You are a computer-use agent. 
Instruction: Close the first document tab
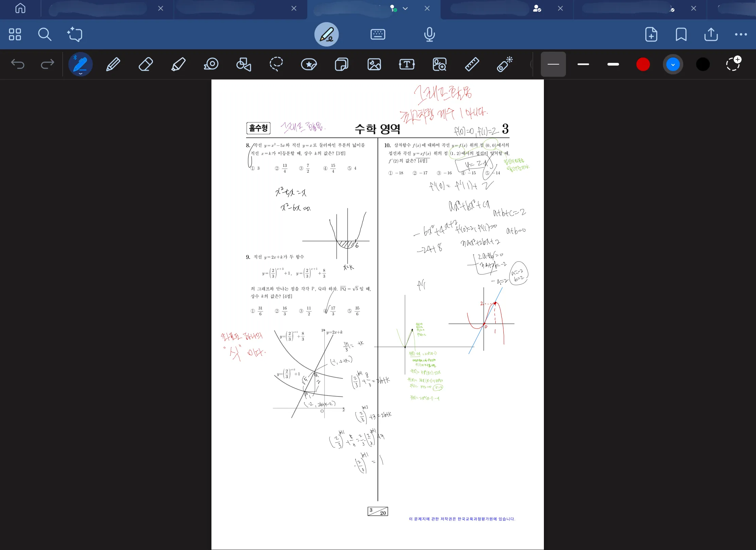click(161, 8)
